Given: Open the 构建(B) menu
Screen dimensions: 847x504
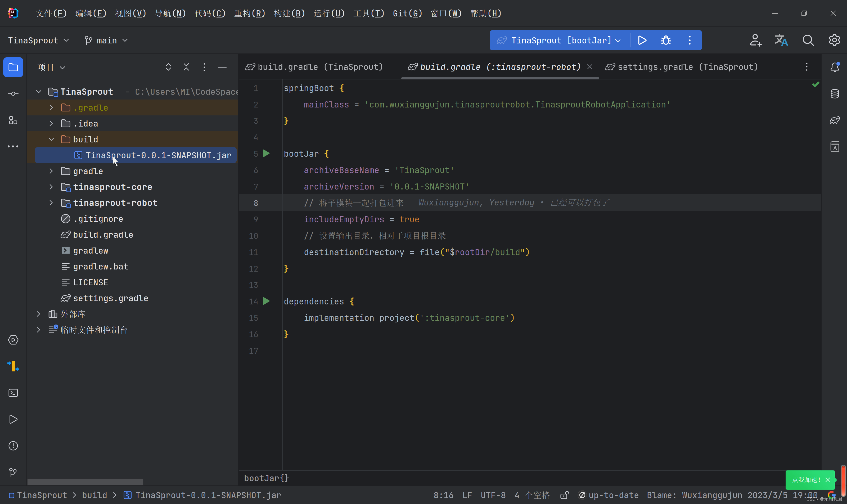Looking at the screenshot, I should [289, 13].
